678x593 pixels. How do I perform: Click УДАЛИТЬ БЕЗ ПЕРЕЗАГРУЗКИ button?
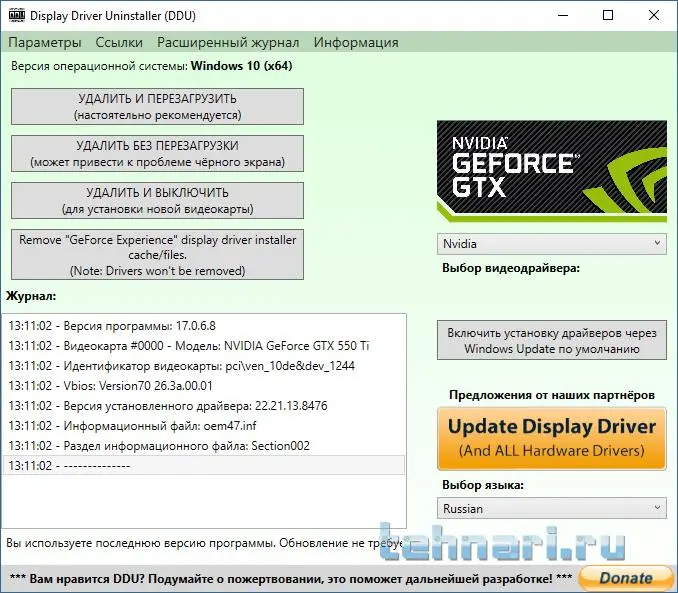157,154
